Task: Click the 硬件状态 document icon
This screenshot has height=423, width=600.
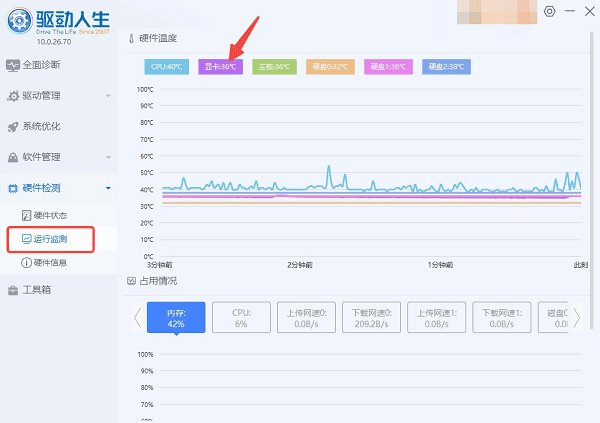Action: click(26, 216)
